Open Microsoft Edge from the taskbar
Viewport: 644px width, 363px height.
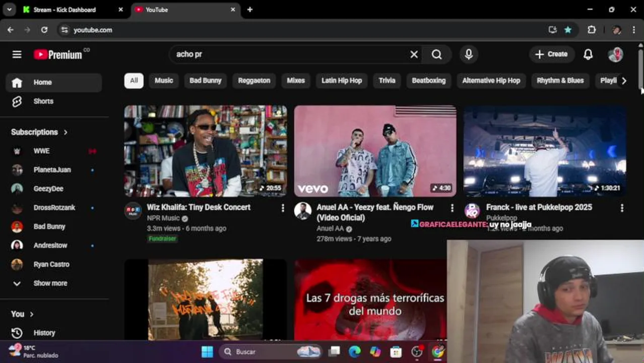[355, 351]
